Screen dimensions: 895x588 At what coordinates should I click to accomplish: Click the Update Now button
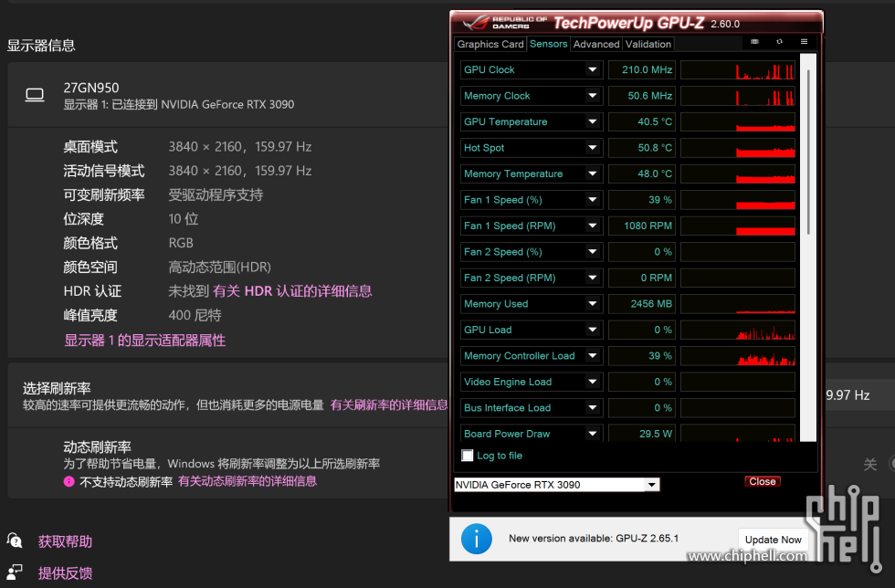click(x=774, y=540)
